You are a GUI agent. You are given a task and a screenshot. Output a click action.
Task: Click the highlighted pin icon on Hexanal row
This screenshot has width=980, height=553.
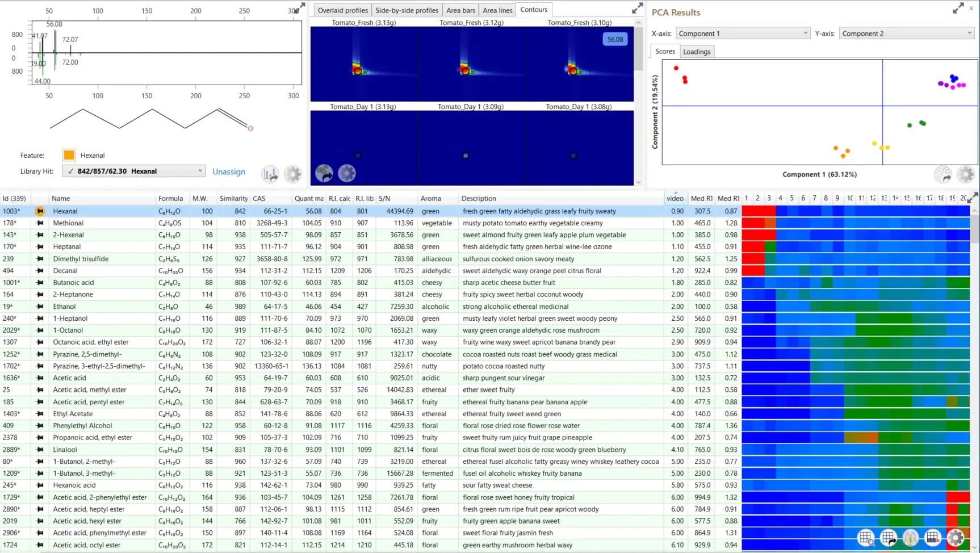click(40, 211)
